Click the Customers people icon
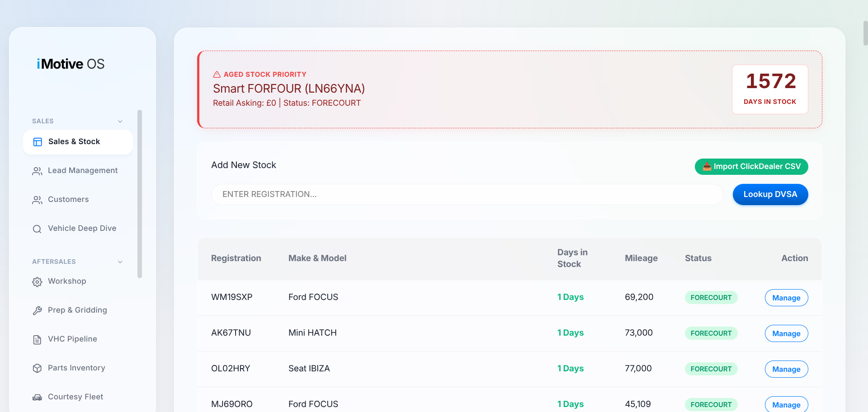The image size is (868, 412). 37,200
